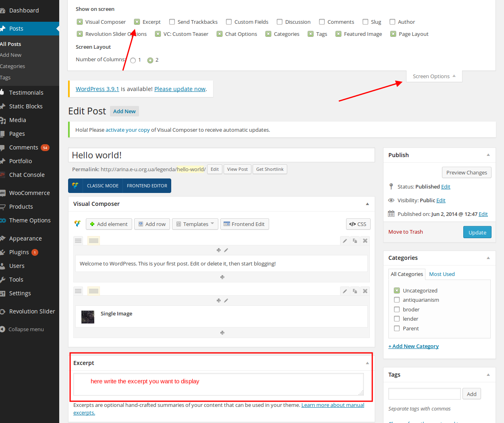Delete the row containing Single Image
The height and width of the screenshot is (423, 504).
[365, 291]
